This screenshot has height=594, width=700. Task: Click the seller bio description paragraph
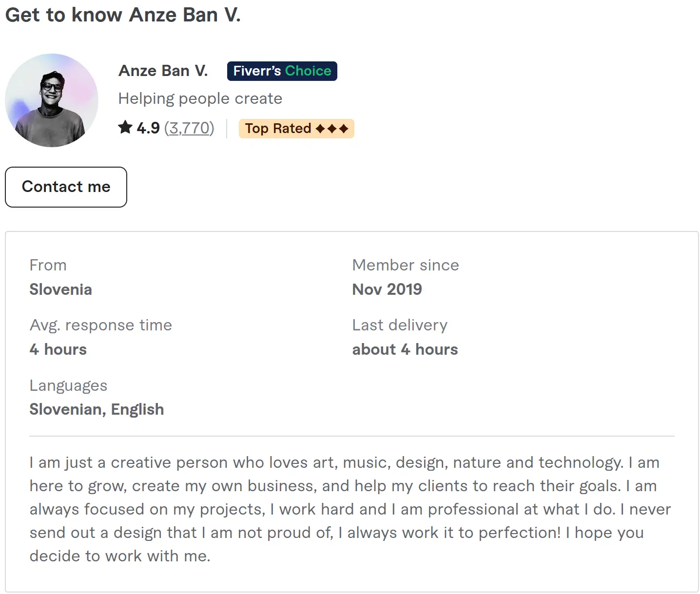click(x=350, y=509)
